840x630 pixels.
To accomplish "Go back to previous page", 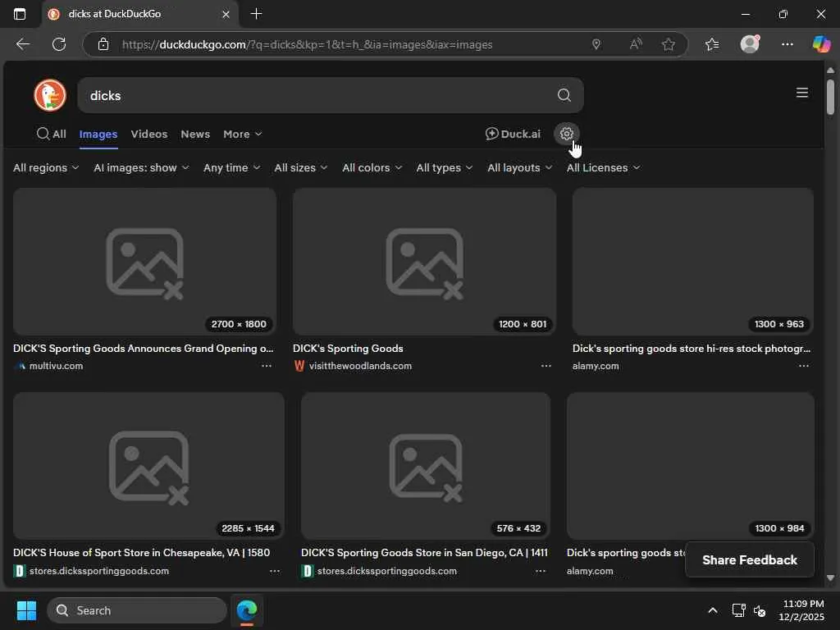I will coord(22,44).
